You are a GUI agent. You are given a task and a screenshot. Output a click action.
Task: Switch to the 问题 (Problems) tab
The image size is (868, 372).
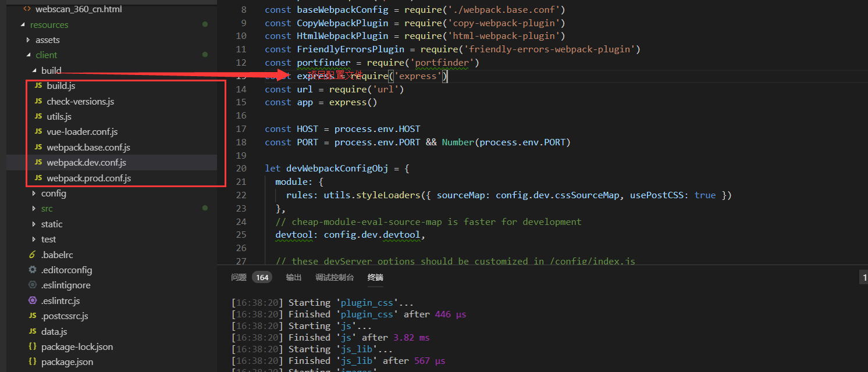(239, 278)
